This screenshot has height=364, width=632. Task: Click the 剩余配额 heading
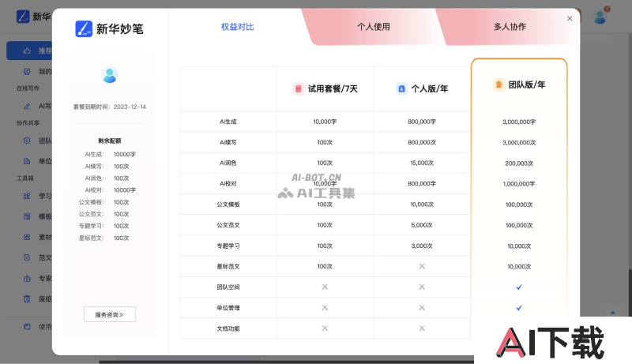tap(110, 141)
